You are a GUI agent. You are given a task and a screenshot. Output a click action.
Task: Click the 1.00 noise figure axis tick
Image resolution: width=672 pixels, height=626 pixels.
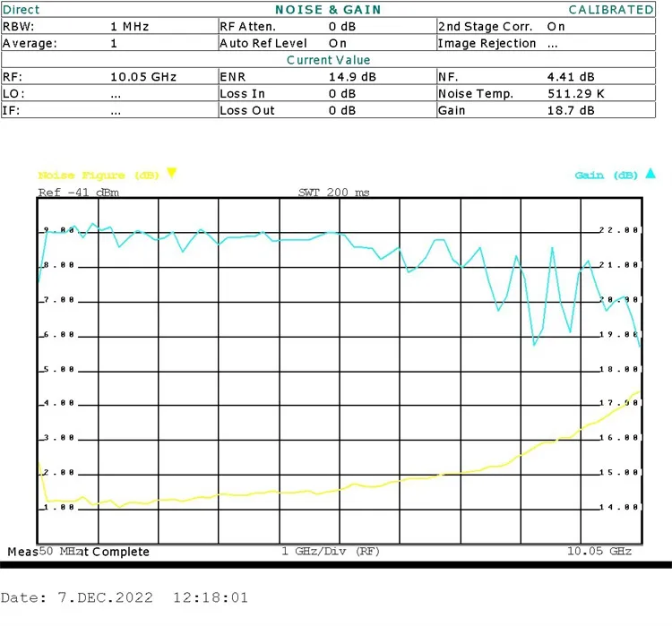pyautogui.click(x=59, y=507)
